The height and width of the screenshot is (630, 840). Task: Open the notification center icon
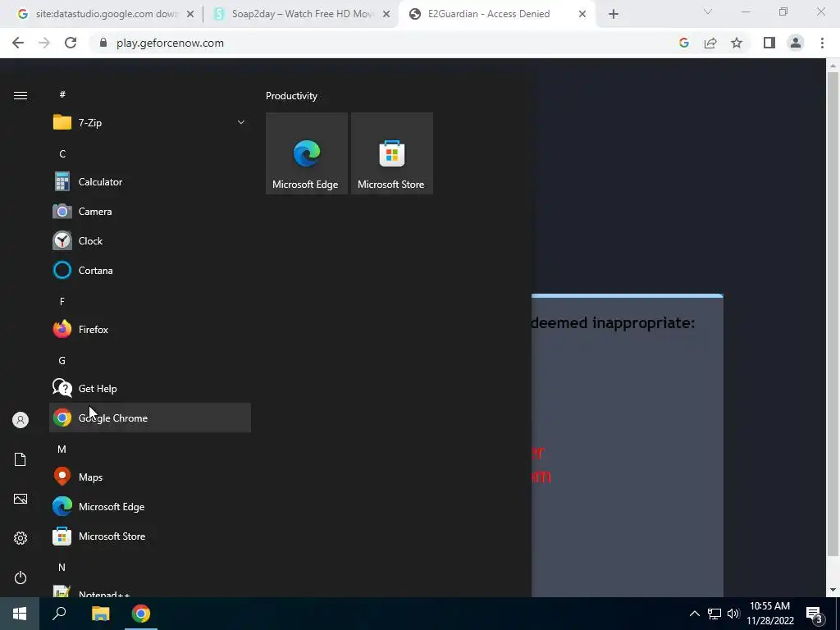coord(815,614)
